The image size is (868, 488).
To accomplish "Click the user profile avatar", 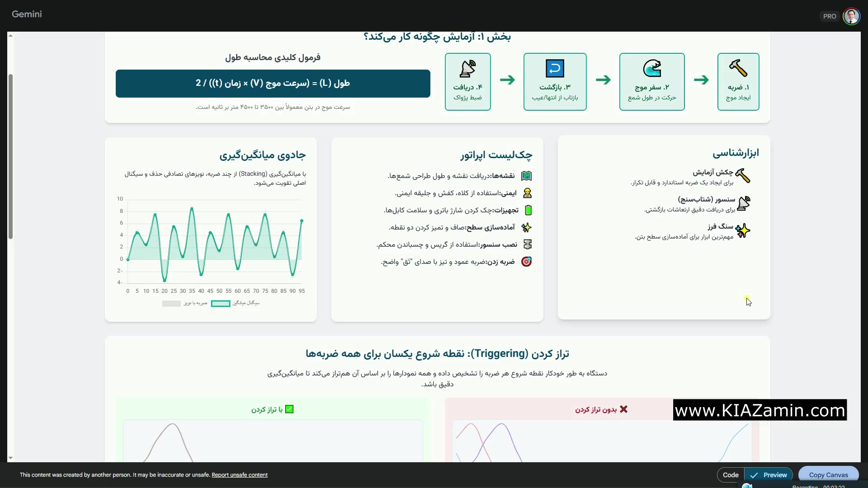I will 851,16.
